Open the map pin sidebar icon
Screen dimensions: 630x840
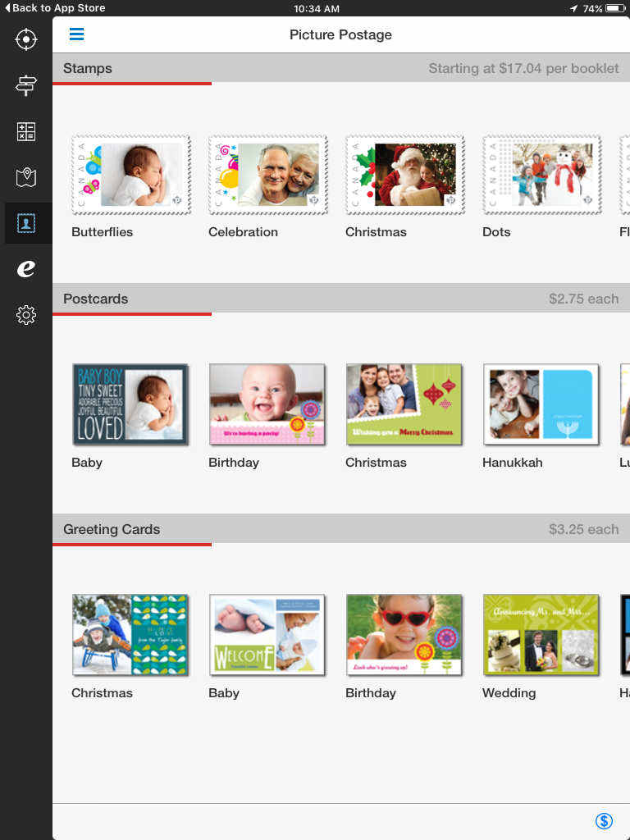[26, 176]
